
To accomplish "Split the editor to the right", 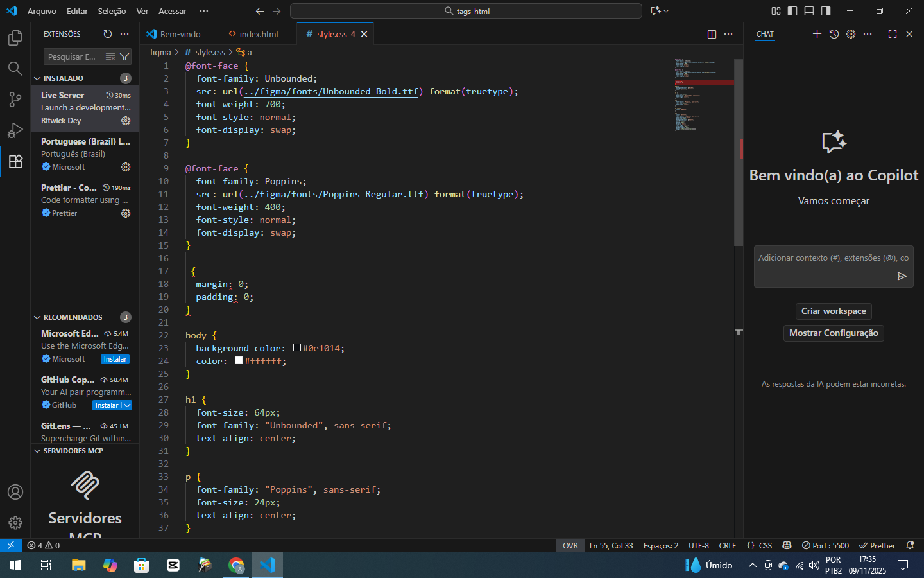I will click(x=712, y=34).
